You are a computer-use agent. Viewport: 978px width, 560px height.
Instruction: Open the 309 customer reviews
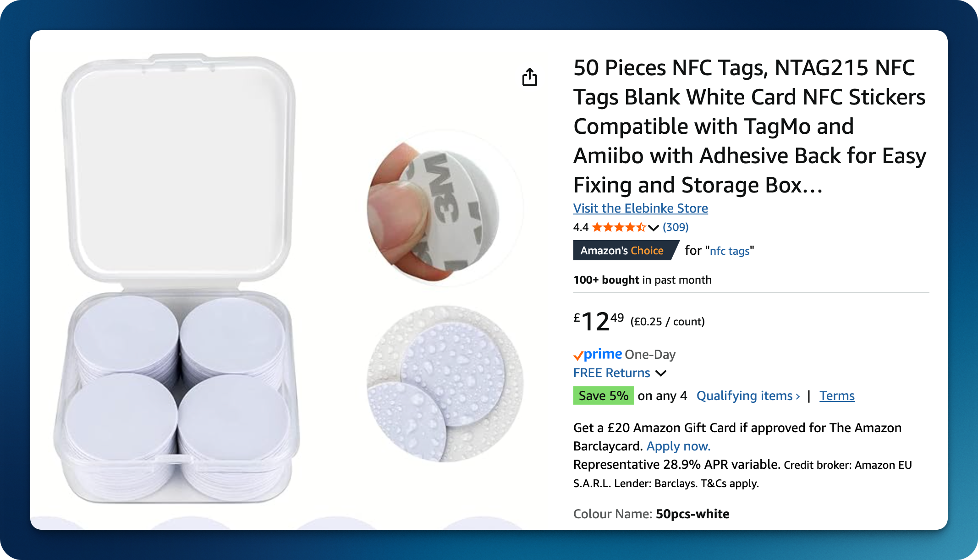coord(676,227)
